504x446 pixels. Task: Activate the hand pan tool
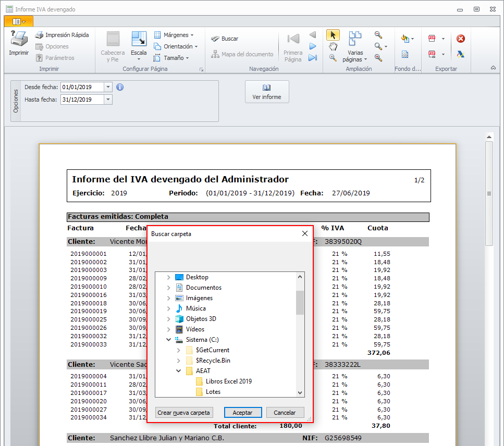coord(333,47)
